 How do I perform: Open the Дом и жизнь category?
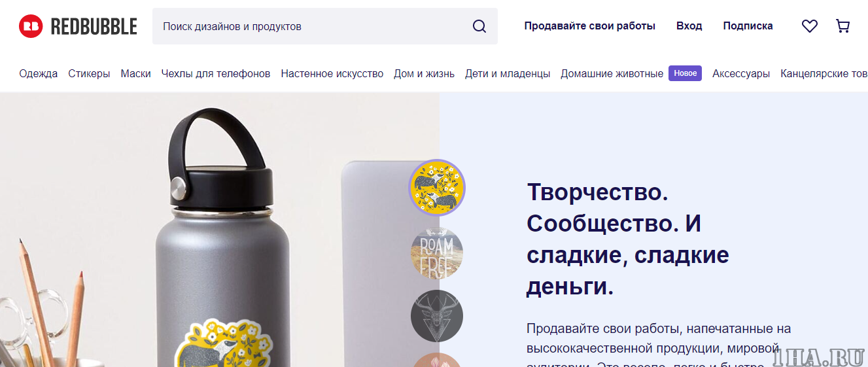coord(424,73)
